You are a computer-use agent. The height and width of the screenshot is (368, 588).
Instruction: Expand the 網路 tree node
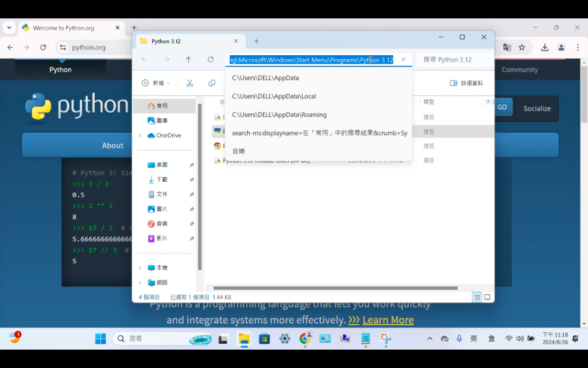[140, 283]
